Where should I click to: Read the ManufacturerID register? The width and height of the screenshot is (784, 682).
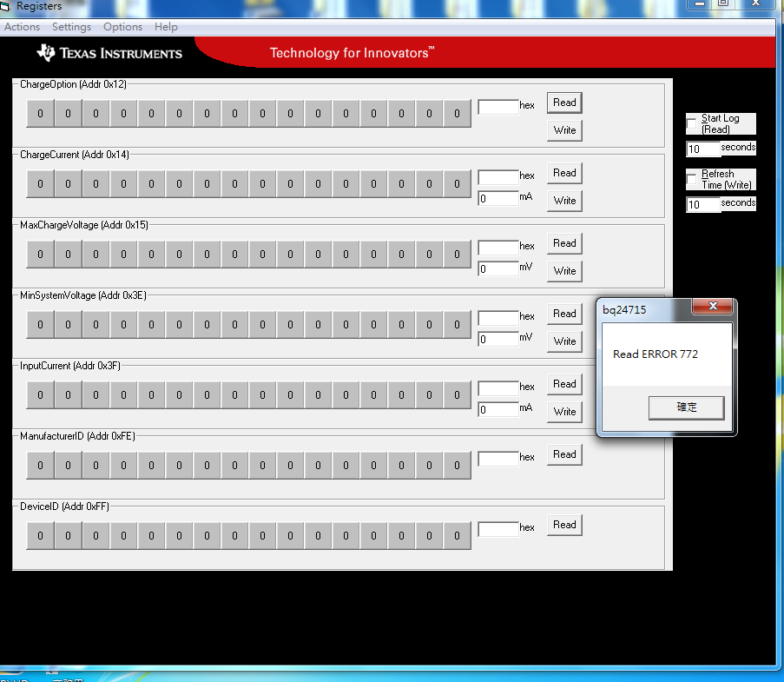coord(564,455)
